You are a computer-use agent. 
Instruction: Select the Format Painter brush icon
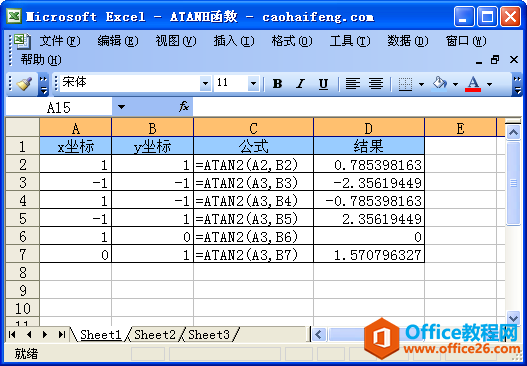tap(24, 83)
